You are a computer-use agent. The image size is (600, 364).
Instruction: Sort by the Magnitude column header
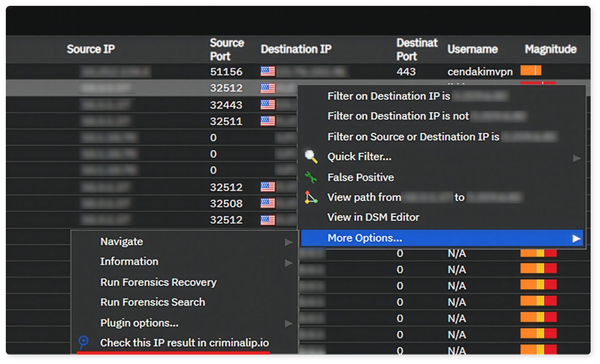pyautogui.click(x=550, y=49)
